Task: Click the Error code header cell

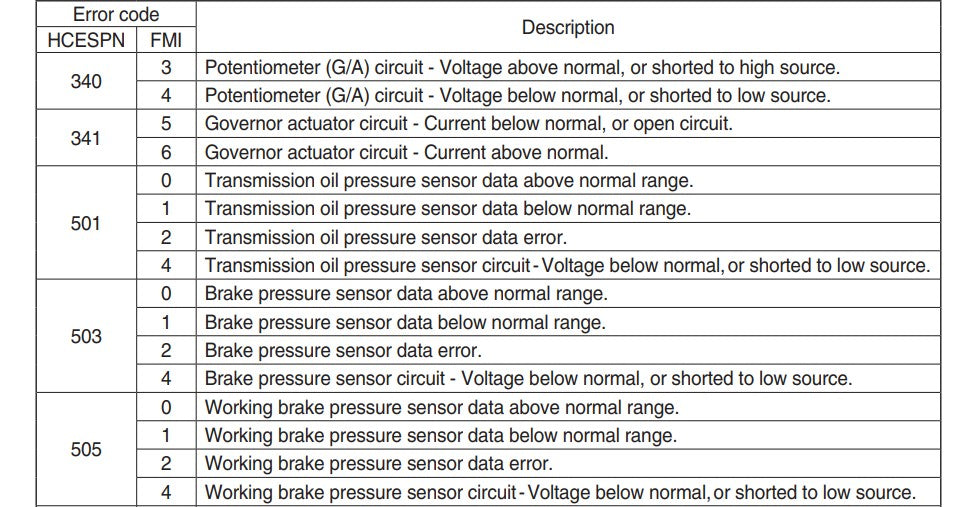Action: (x=116, y=14)
